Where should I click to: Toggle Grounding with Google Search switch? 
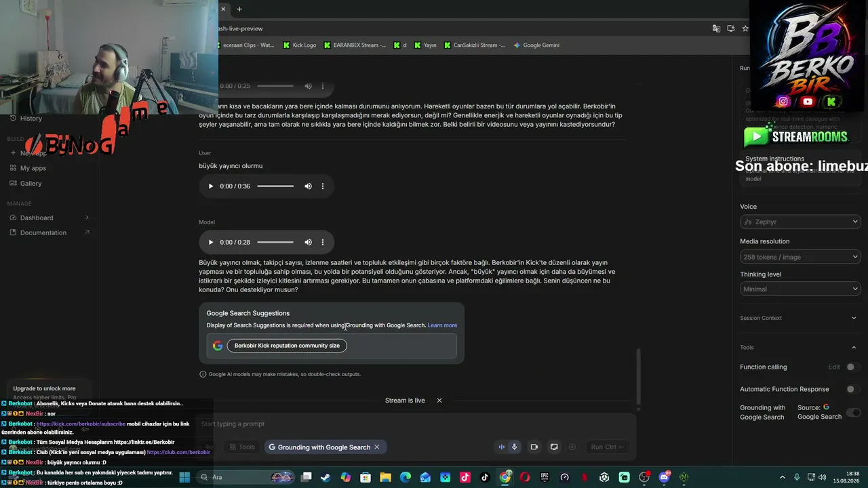click(853, 413)
